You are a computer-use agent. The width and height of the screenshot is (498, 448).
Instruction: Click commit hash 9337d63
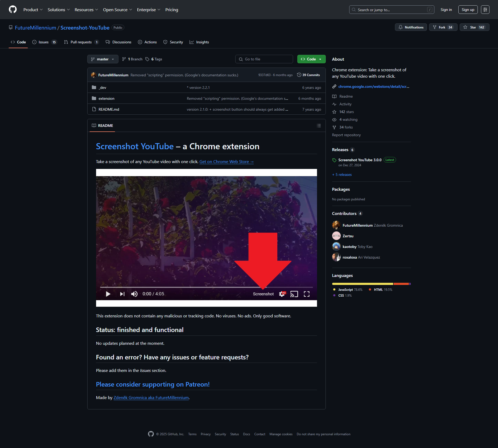(264, 75)
